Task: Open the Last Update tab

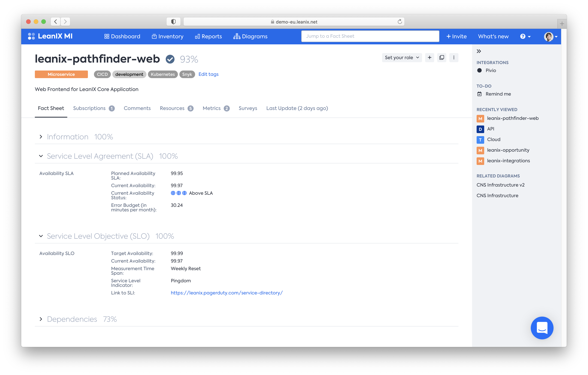Action: click(297, 108)
